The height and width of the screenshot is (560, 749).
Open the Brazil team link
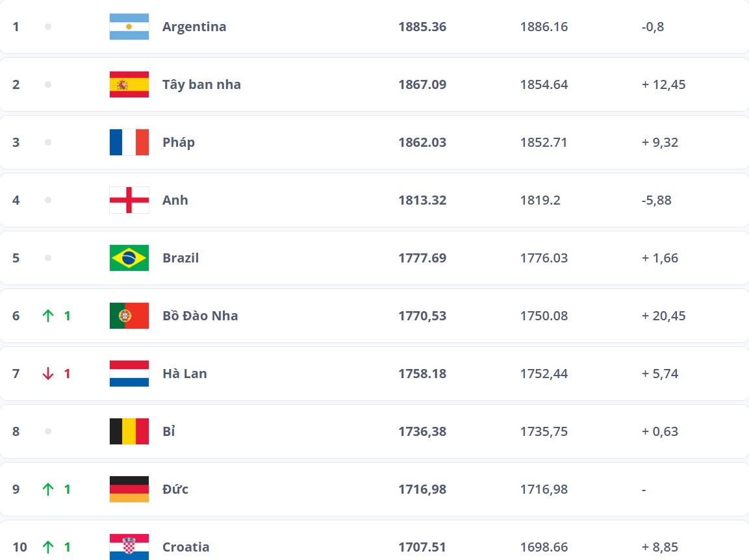(x=181, y=258)
